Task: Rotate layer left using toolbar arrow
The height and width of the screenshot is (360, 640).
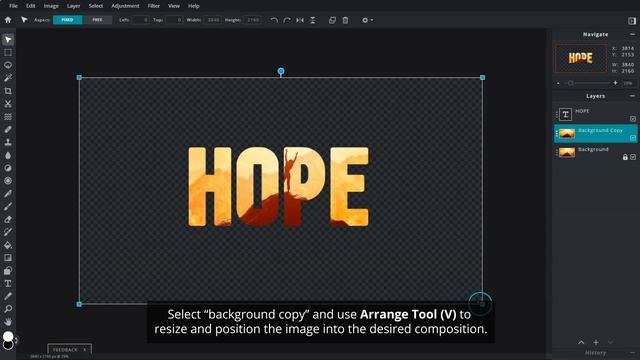Action: 274,20
